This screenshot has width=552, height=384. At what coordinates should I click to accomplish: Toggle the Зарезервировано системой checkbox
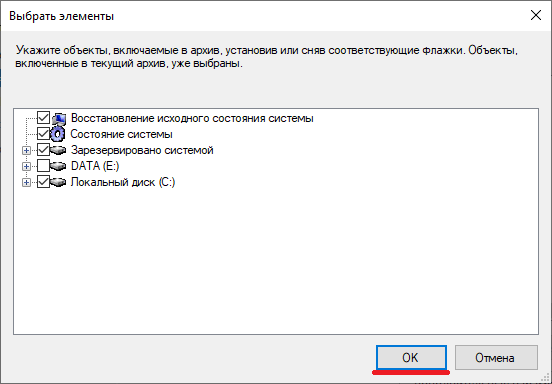pos(43,150)
